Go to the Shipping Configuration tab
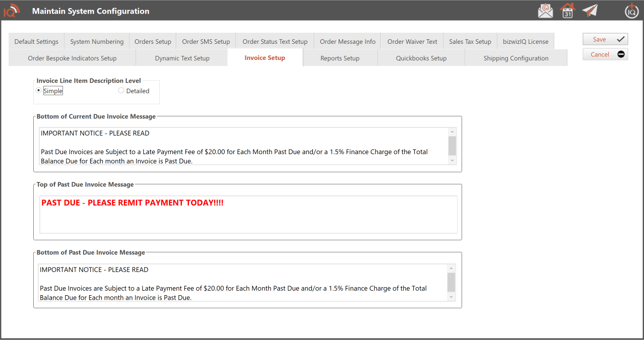 coord(516,58)
